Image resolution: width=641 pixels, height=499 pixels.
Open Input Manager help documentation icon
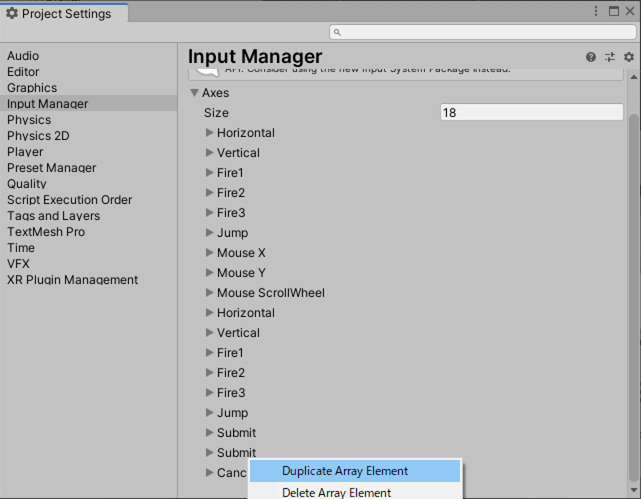[590, 57]
